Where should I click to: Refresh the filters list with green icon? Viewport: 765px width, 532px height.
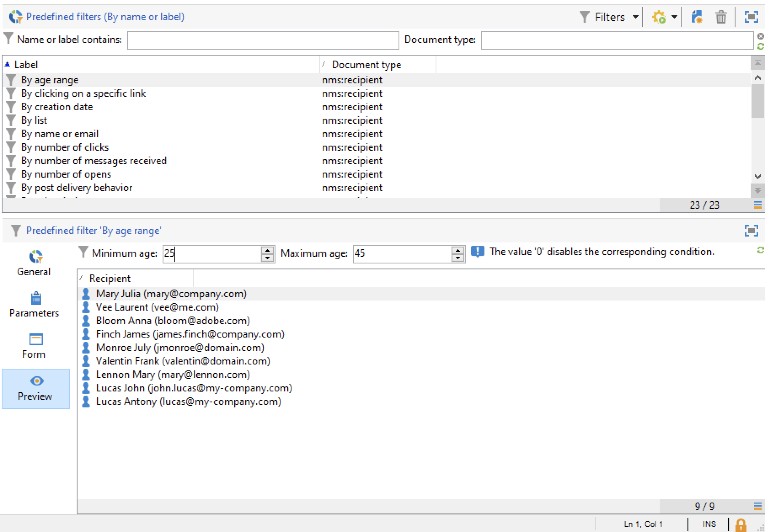click(x=760, y=45)
